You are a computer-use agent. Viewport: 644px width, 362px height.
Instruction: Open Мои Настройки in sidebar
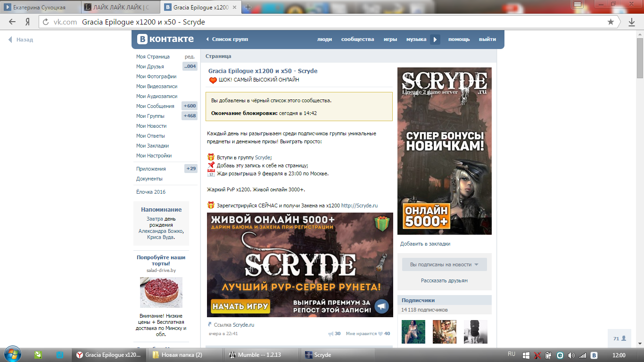(x=154, y=156)
